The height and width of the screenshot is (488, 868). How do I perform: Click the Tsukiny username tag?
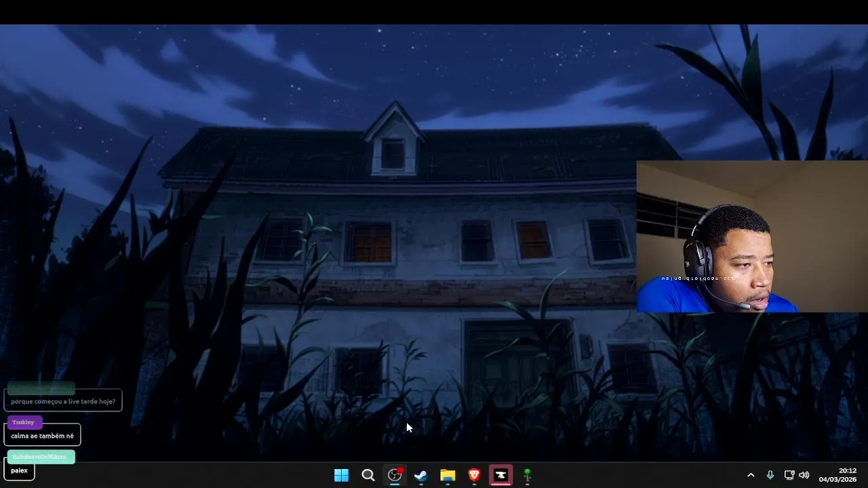(x=24, y=422)
